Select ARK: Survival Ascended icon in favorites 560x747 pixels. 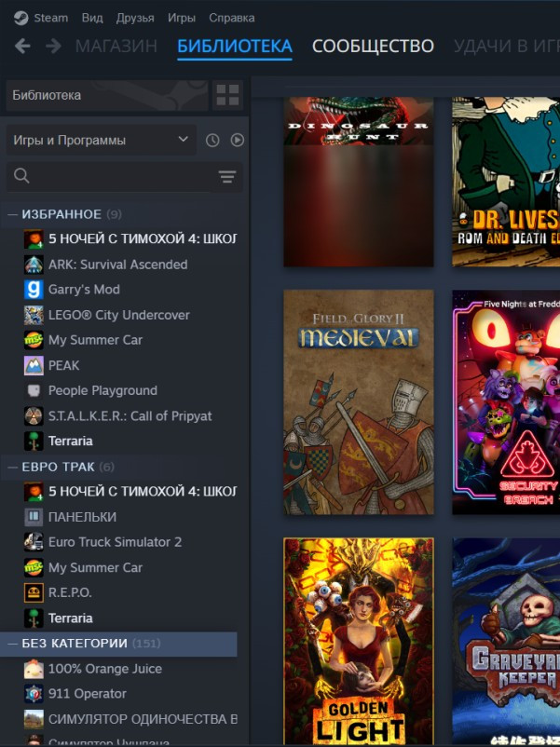coord(34,265)
